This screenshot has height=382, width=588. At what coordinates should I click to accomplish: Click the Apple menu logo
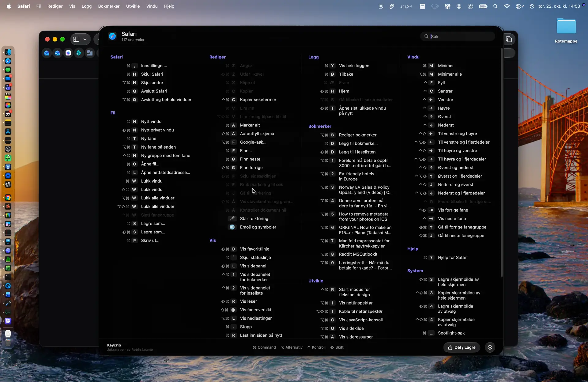pos(9,6)
